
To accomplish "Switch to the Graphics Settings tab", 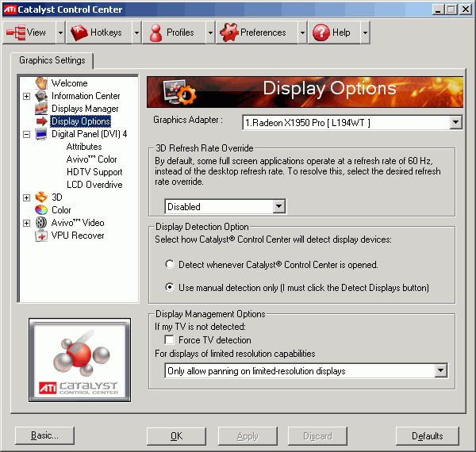I will (52, 60).
